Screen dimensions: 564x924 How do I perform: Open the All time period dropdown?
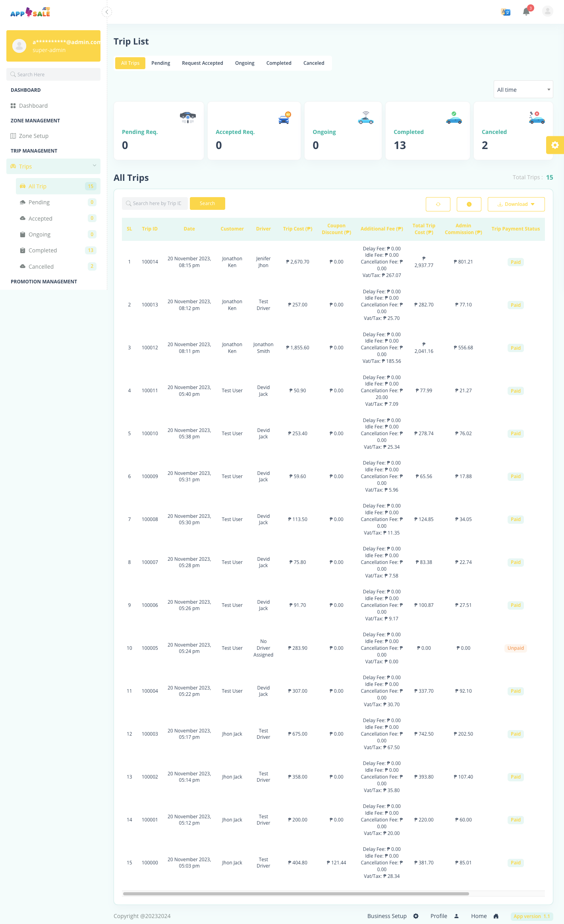(x=523, y=89)
